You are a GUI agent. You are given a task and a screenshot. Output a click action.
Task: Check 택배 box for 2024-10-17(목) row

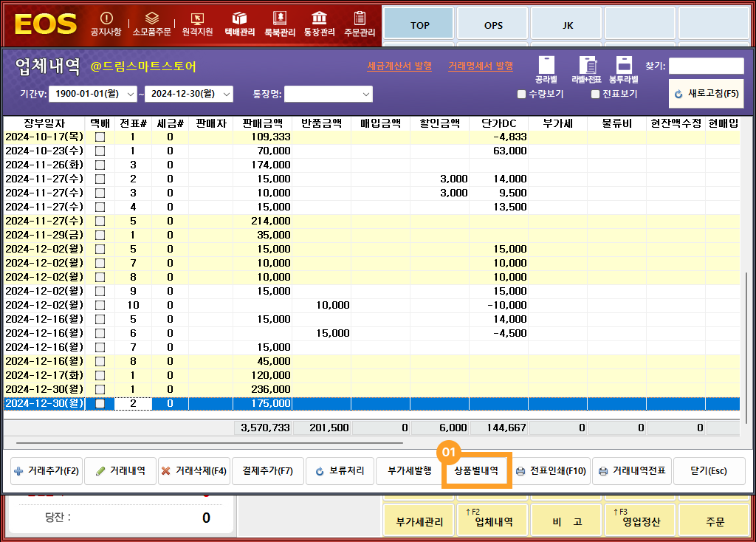pos(100,137)
